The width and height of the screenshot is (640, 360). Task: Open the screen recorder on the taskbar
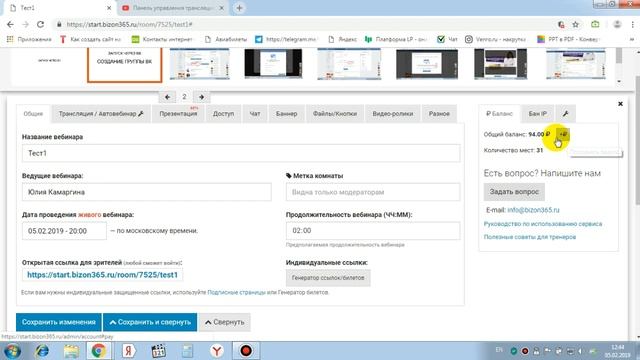pos(246,351)
